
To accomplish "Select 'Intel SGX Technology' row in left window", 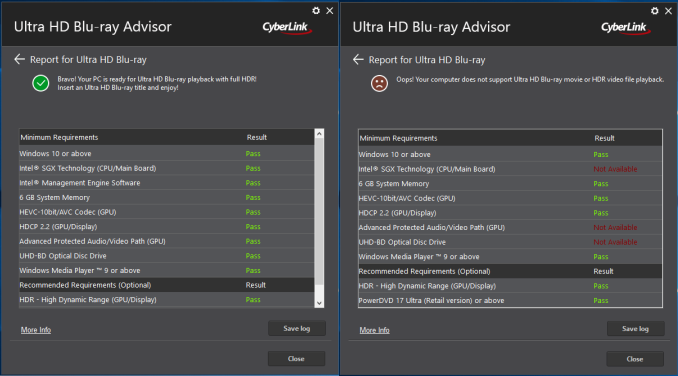I will coord(166,168).
